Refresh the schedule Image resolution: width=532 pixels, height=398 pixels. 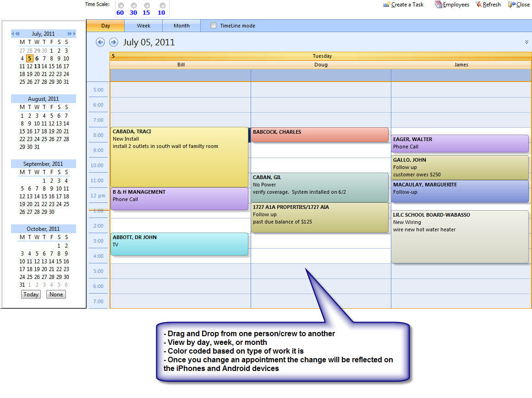click(488, 5)
